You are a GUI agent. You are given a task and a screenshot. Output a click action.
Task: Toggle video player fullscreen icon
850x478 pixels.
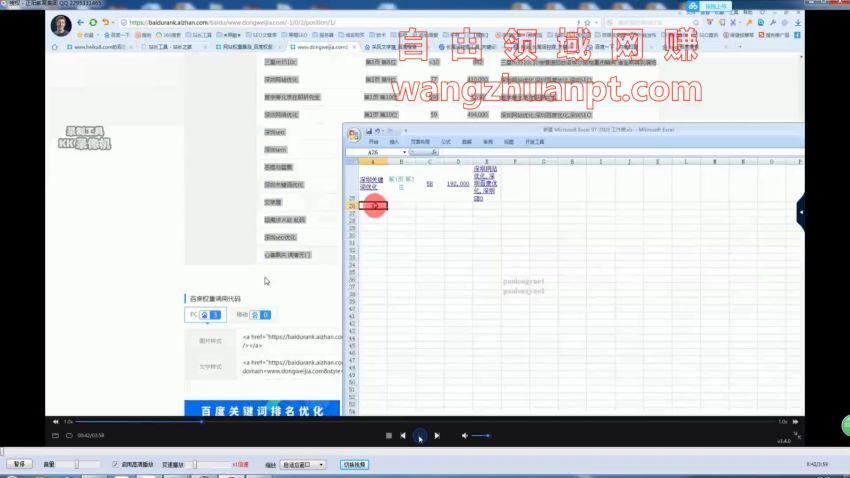pos(797,435)
